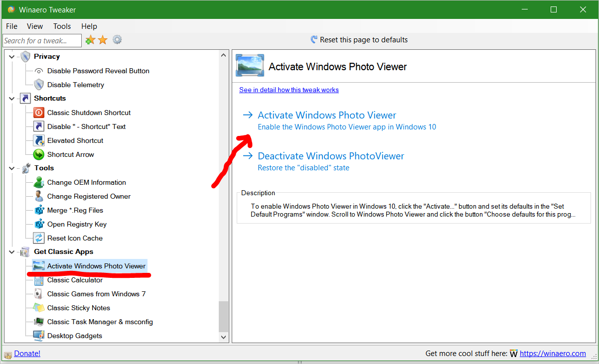Click the Elevated Shortcut icon
599x364 pixels.
pos(39,140)
